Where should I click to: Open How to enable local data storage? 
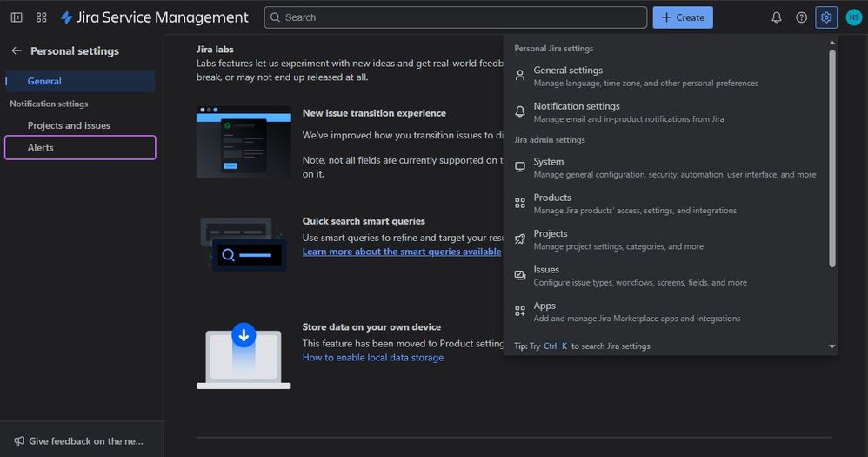372,357
